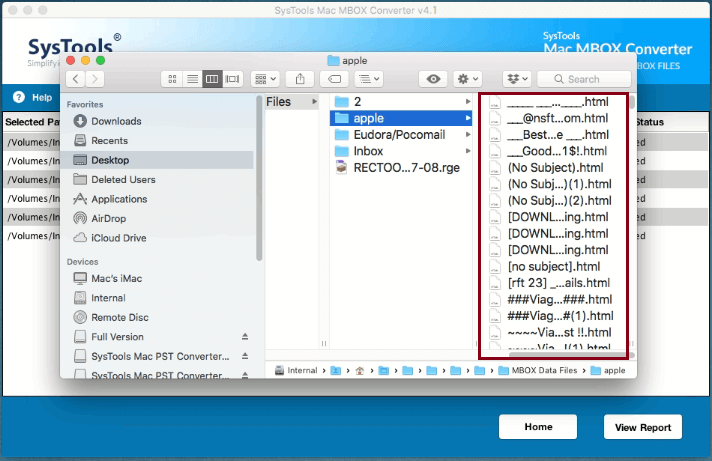Screen dimensions: 712x461
Task: Click the Edit Tags icon
Action: [x=334, y=79]
